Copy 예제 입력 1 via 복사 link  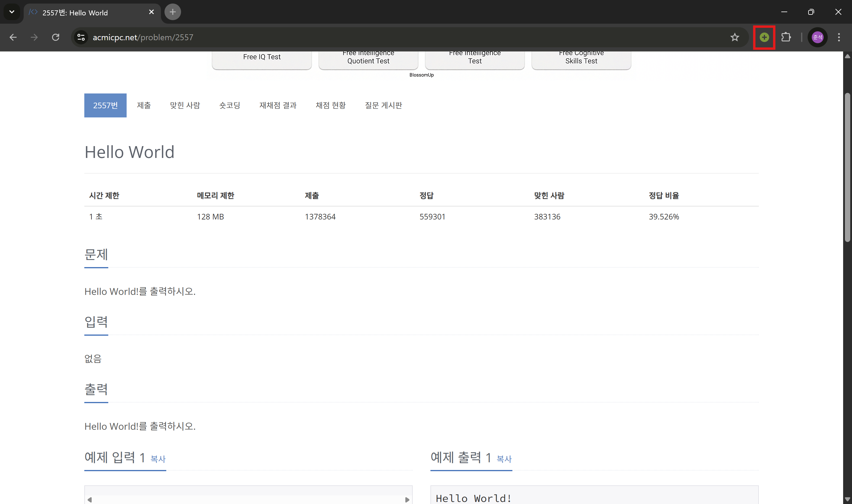[x=158, y=459]
